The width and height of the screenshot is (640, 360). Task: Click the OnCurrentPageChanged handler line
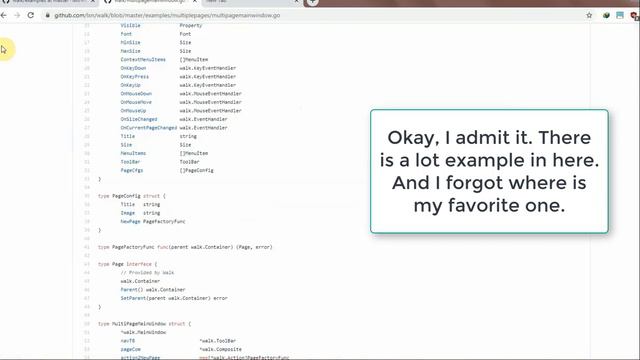tap(174, 128)
